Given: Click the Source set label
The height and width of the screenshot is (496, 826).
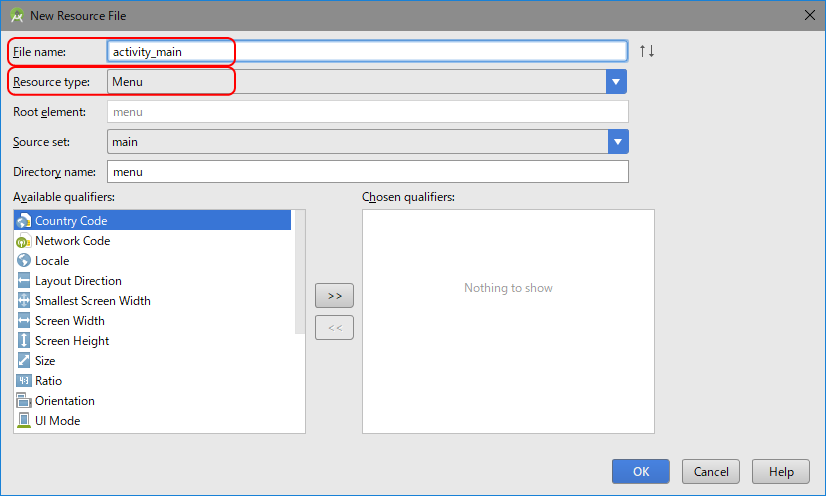Looking at the screenshot, I should [x=41, y=142].
